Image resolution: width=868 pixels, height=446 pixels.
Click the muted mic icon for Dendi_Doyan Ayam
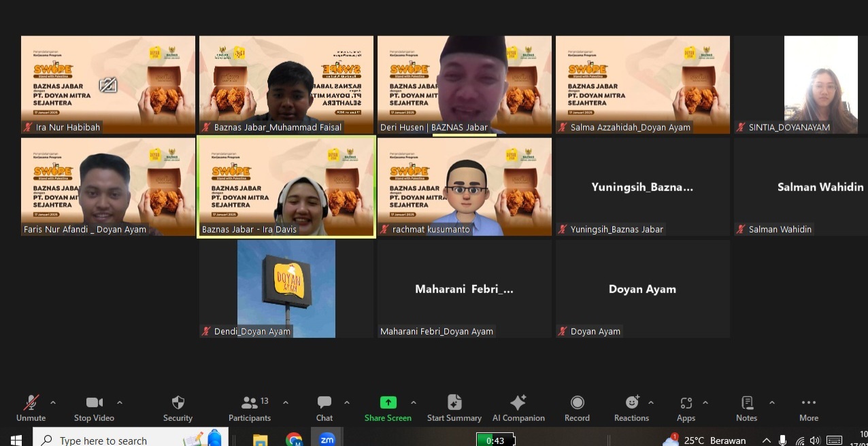[x=206, y=331]
